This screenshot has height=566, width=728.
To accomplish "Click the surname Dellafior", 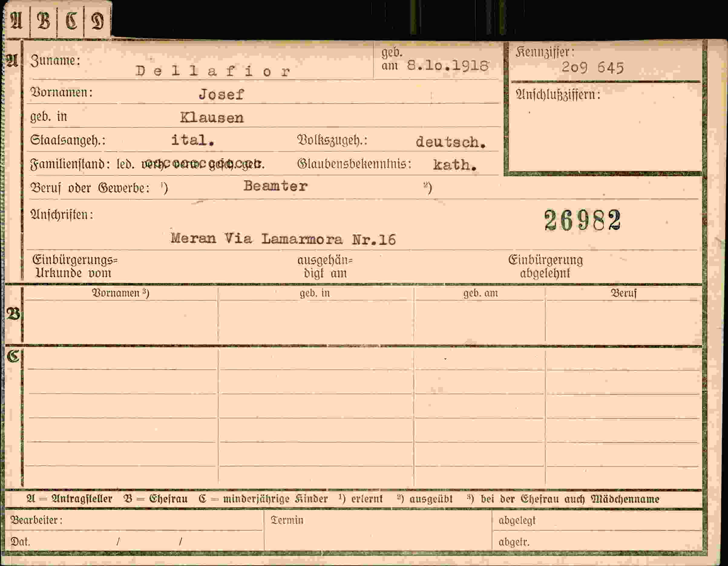I will [213, 71].
